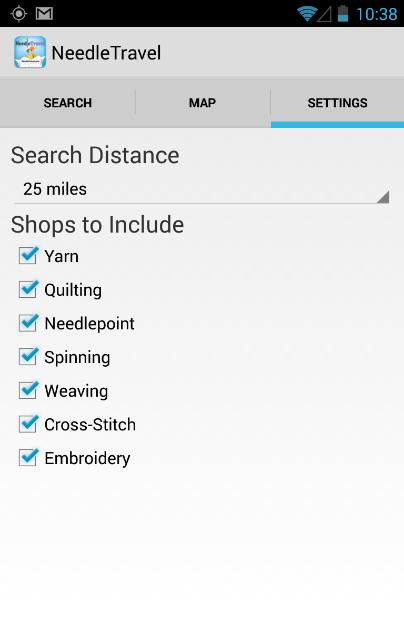Tap the battery indicator icon
Image resolution: width=404 pixels, height=622 pixels.
(x=342, y=13)
